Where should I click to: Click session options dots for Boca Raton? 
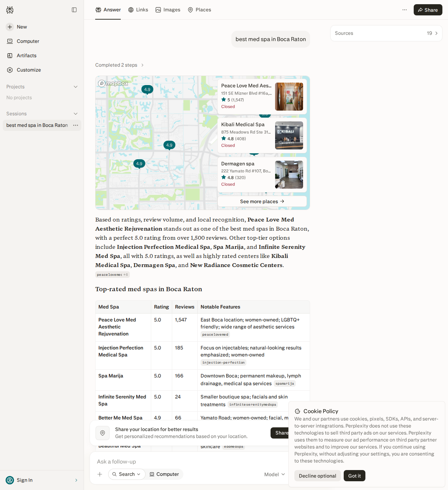(x=76, y=125)
